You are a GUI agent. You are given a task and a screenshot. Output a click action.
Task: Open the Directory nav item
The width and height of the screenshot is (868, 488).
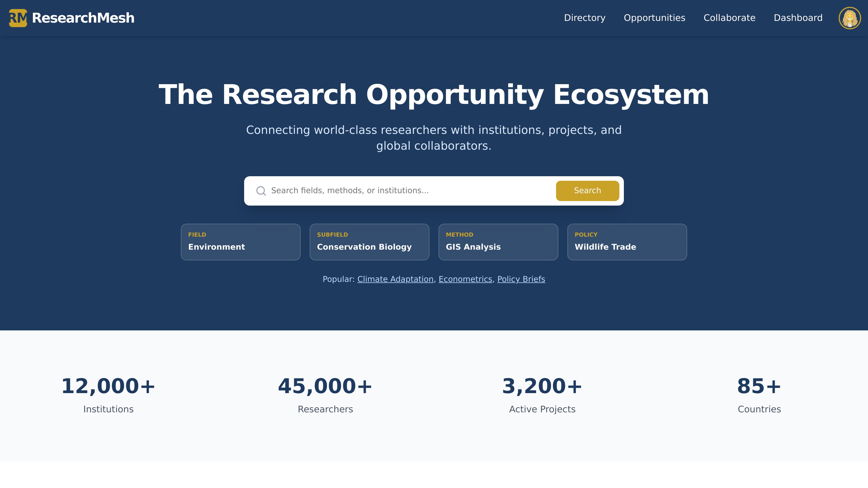[585, 18]
